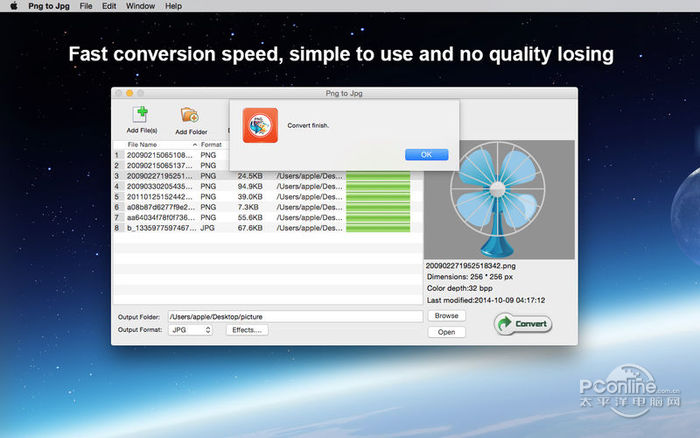Click the 67.6KB size cell
This screenshot has width=700, height=438.
tap(250, 228)
